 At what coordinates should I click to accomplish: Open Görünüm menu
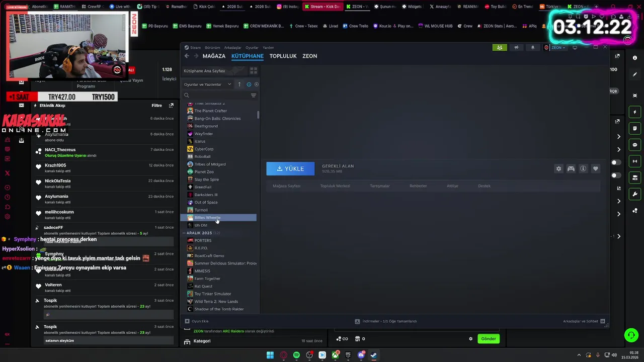tap(212, 47)
